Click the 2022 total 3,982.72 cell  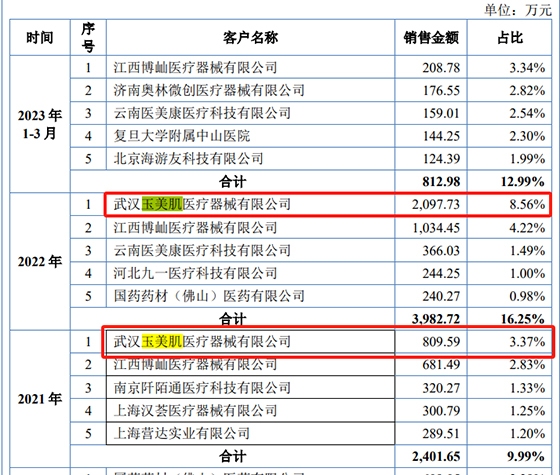431,319
